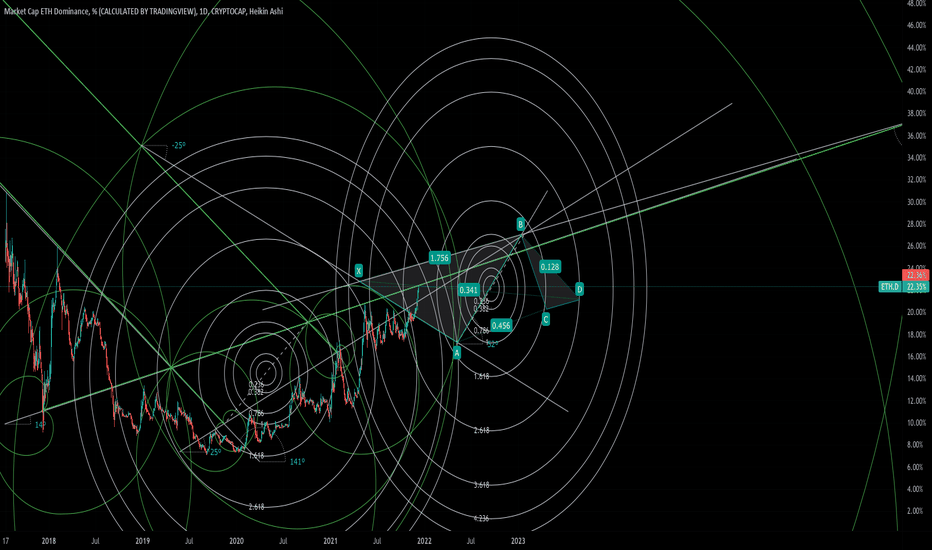932x550 pixels.
Task: Click the 14° angle label
Action: click(40, 425)
